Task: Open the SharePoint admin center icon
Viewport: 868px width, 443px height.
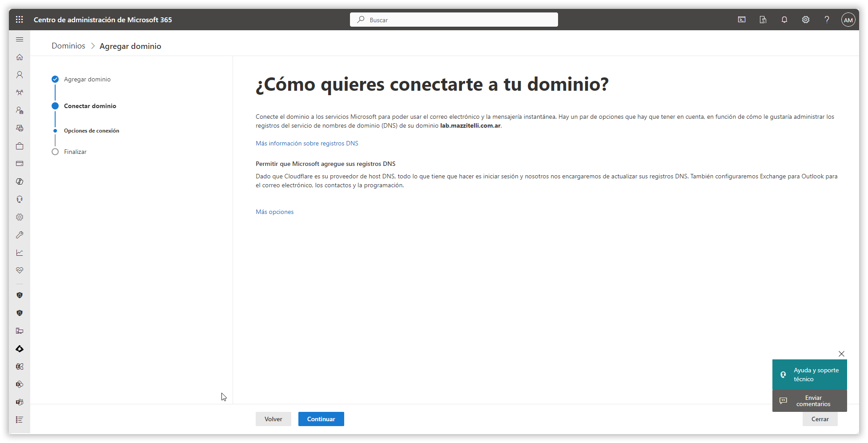Action: 20,384
